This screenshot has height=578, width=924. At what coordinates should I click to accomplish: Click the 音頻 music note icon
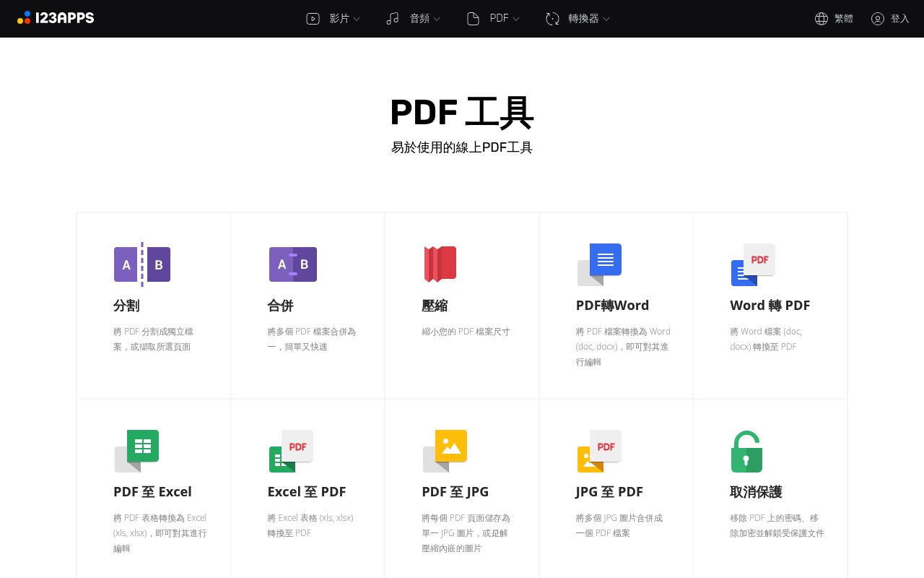393,19
